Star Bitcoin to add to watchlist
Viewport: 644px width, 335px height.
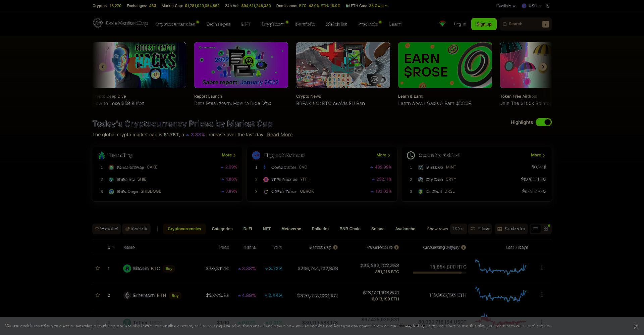(98, 268)
